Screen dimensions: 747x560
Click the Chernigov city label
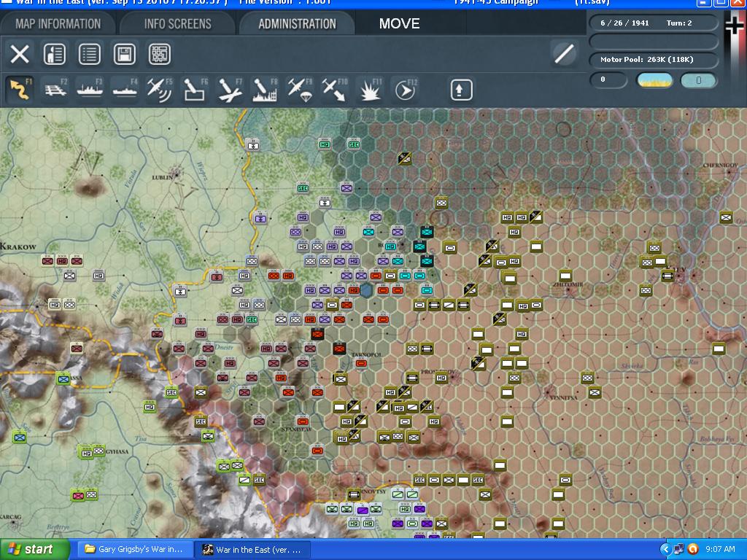click(x=720, y=166)
